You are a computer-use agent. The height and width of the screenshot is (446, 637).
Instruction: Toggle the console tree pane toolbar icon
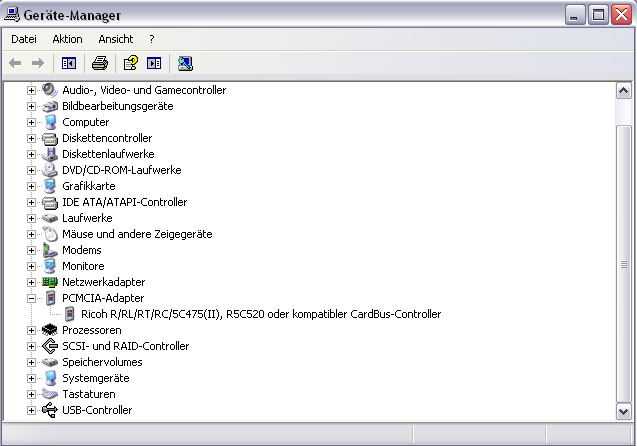(x=68, y=63)
